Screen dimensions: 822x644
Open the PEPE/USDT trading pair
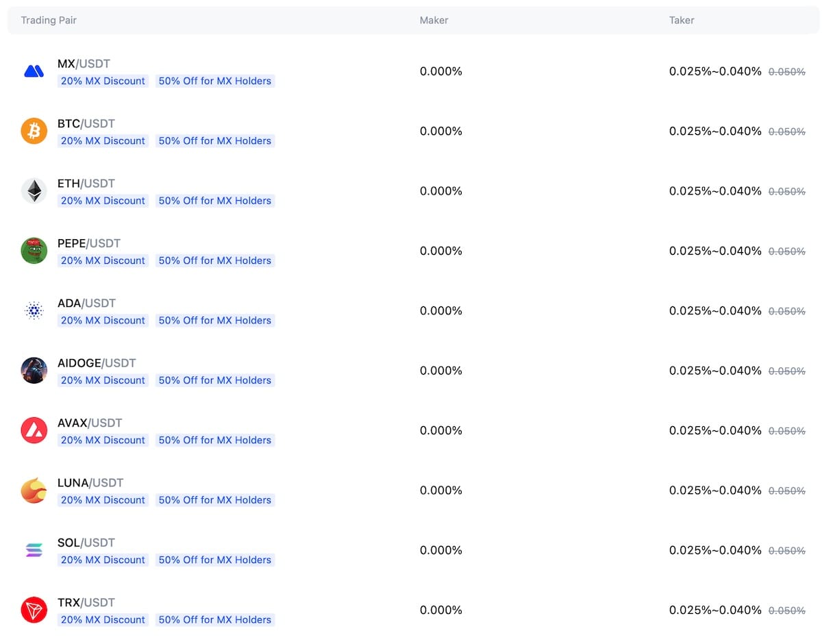89,243
